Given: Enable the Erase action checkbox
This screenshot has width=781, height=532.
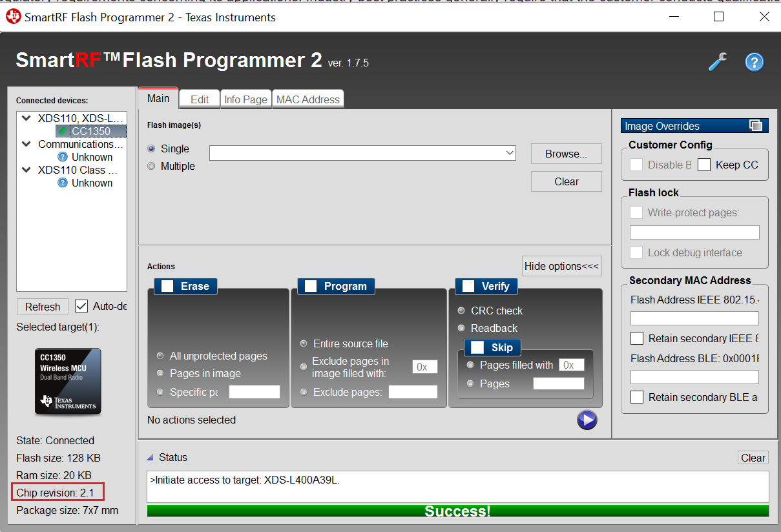Looking at the screenshot, I should tap(167, 286).
